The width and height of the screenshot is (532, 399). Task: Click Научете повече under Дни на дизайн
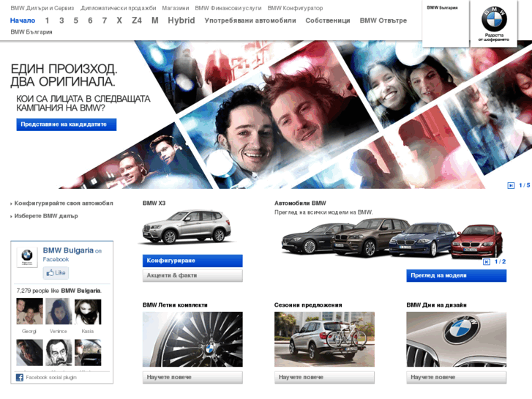[x=457, y=377]
